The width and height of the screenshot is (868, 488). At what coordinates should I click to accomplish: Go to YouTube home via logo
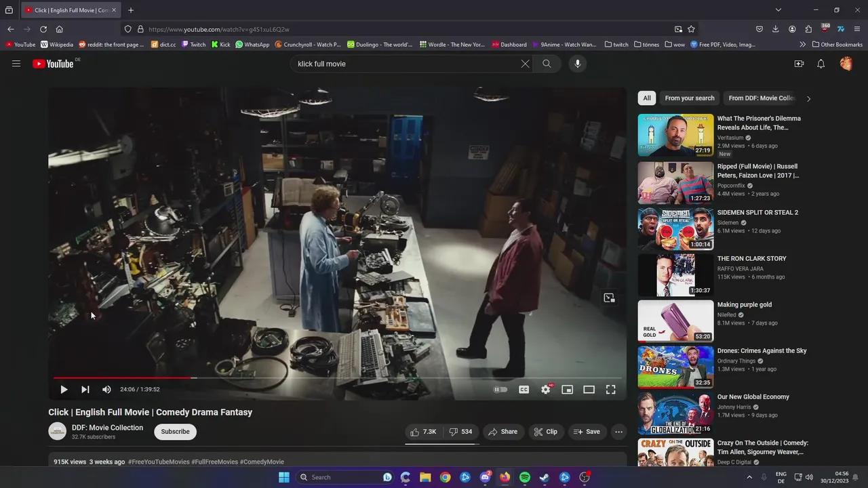[x=53, y=64]
